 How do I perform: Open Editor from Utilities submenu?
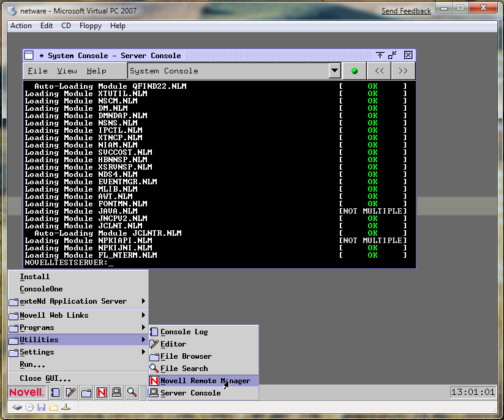[x=204, y=344]
